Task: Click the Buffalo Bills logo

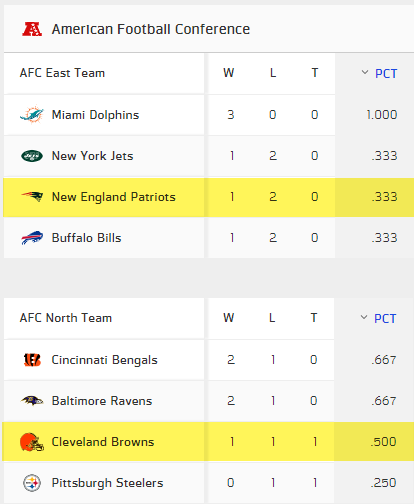Action: (32, 238)
